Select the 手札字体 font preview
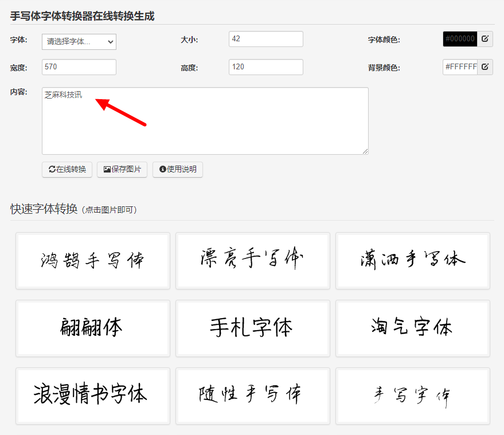The image size is (504, 435). [x=252, y=328]
